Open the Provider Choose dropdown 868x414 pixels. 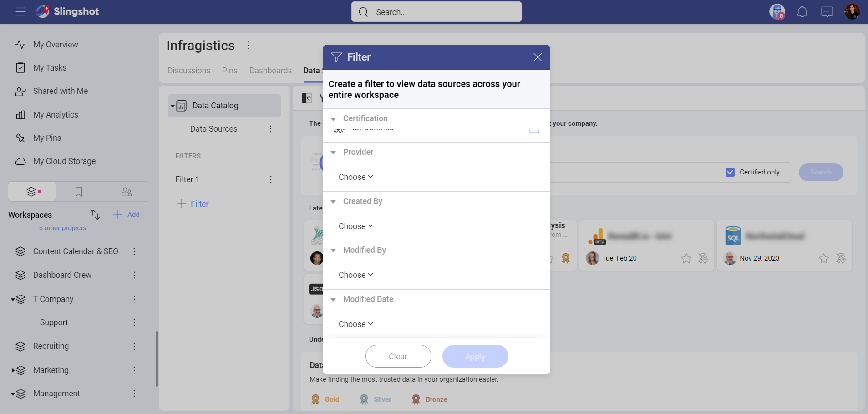tap(355, 177)
